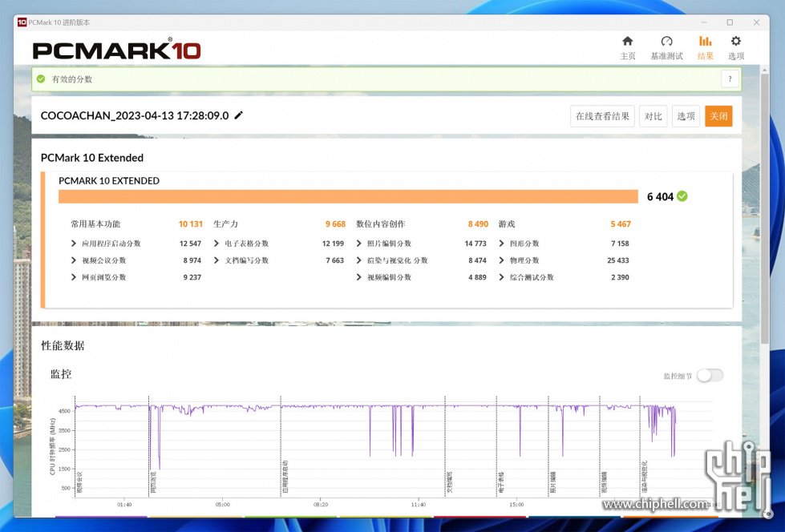Click the 常用基本功能 score 10 131
785x532 pixels.
191,224
